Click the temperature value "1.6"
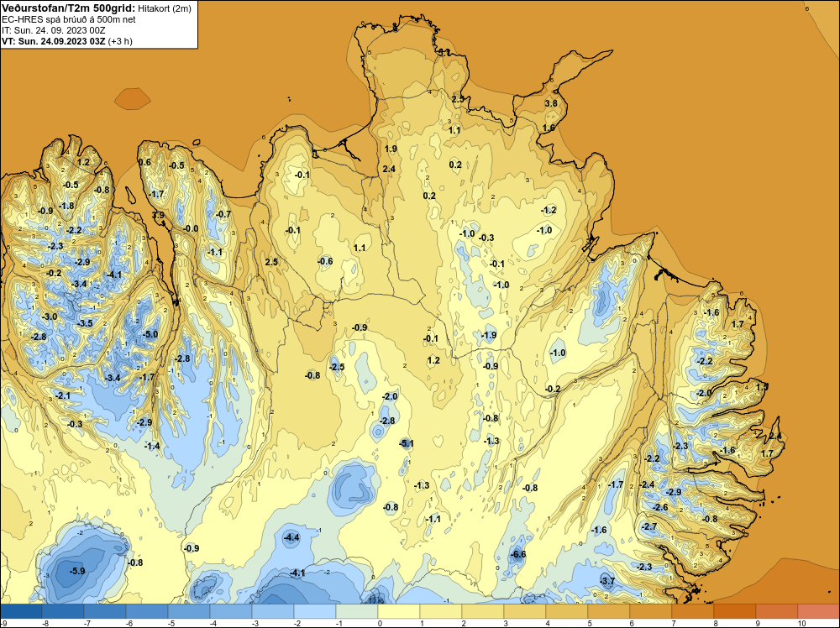This screenshot has height=628, width=840. [x=549, y=128]
